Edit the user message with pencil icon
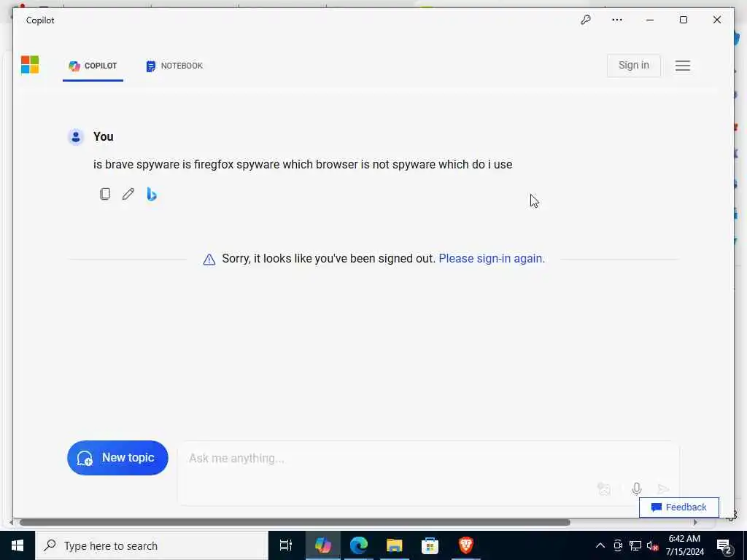 [128, 194]
